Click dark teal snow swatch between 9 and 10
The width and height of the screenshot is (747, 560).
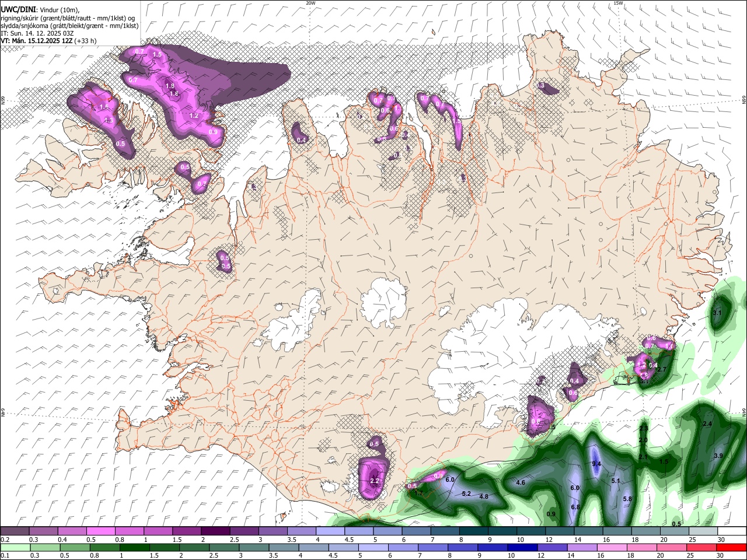[502, 531]
